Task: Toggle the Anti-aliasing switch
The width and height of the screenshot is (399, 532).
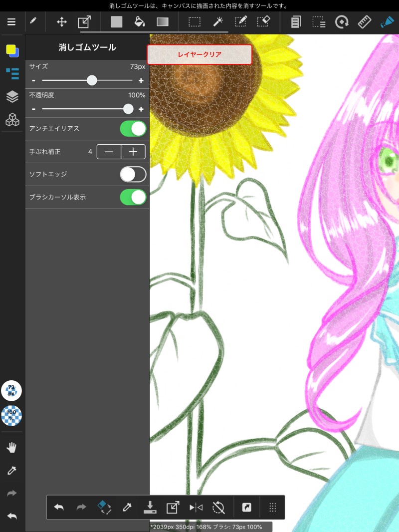Action: (x=133, y=129)
